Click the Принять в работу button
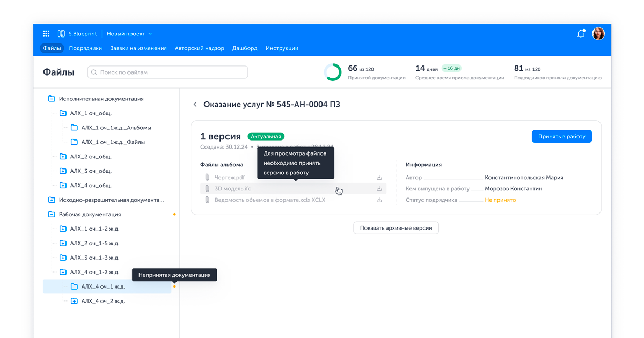 point(561,136)
